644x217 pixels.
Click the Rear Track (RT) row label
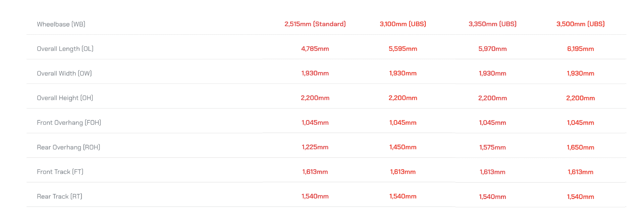tap(59, 196)
